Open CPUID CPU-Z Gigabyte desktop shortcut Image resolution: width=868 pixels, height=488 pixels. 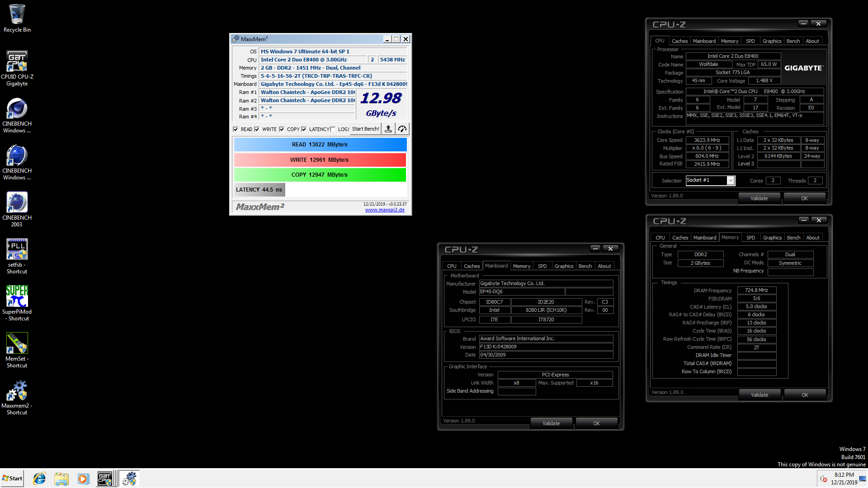tap(17, 68)
